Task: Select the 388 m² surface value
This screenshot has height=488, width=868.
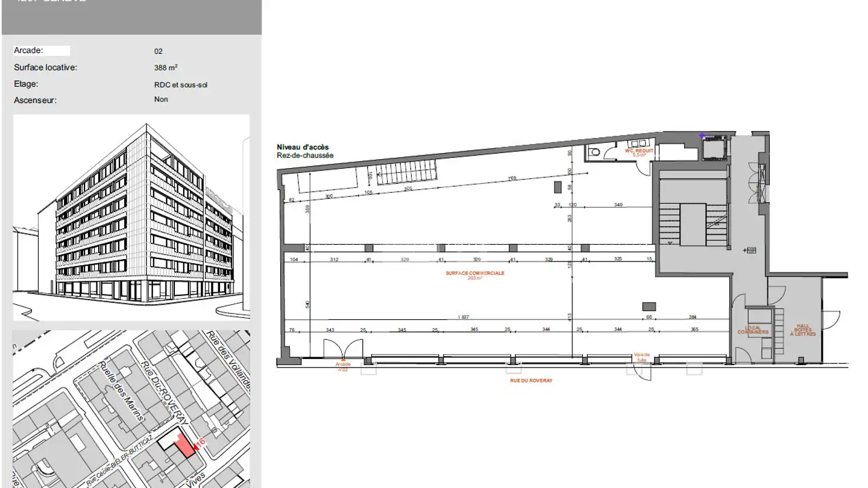Action: (x=166, y=68)
